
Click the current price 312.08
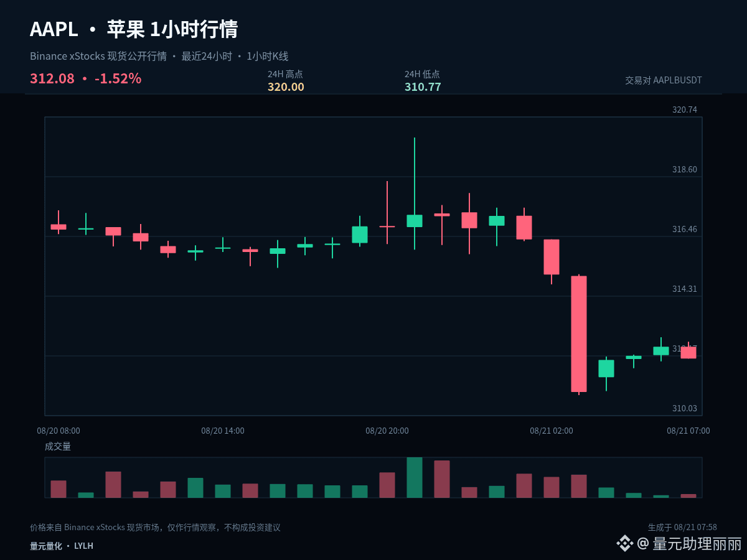point(52,79)
